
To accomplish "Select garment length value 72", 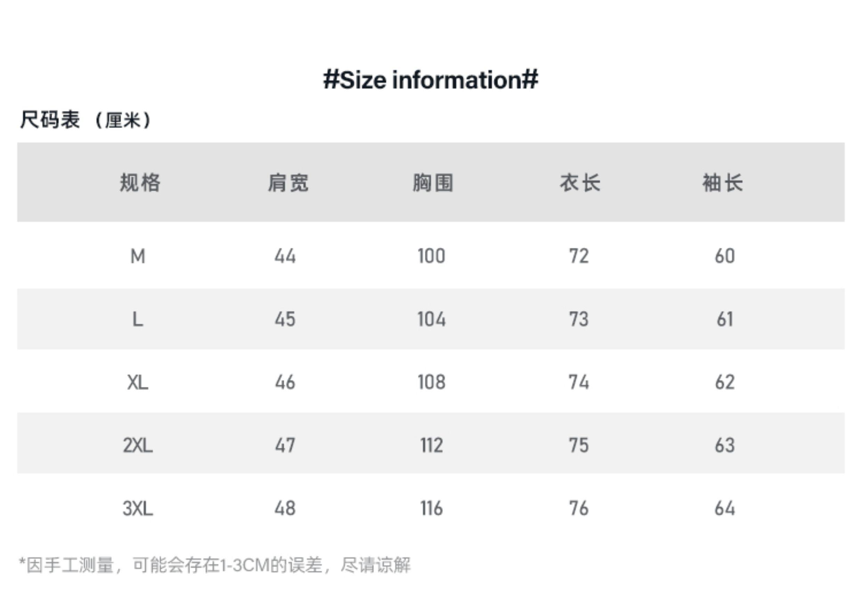I will click(x=579, y=256).
